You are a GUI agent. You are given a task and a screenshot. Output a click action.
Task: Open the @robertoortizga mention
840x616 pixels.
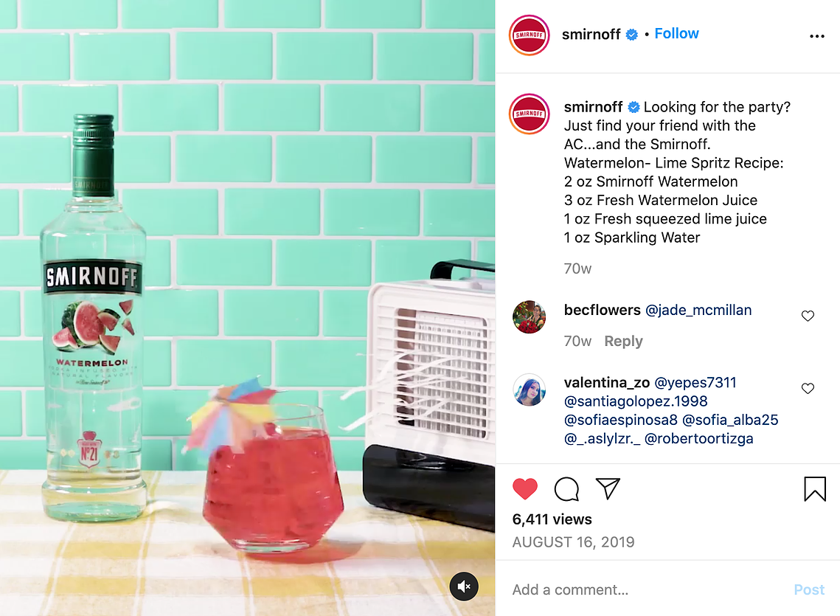pyautogui.click(x=698, y=438)
